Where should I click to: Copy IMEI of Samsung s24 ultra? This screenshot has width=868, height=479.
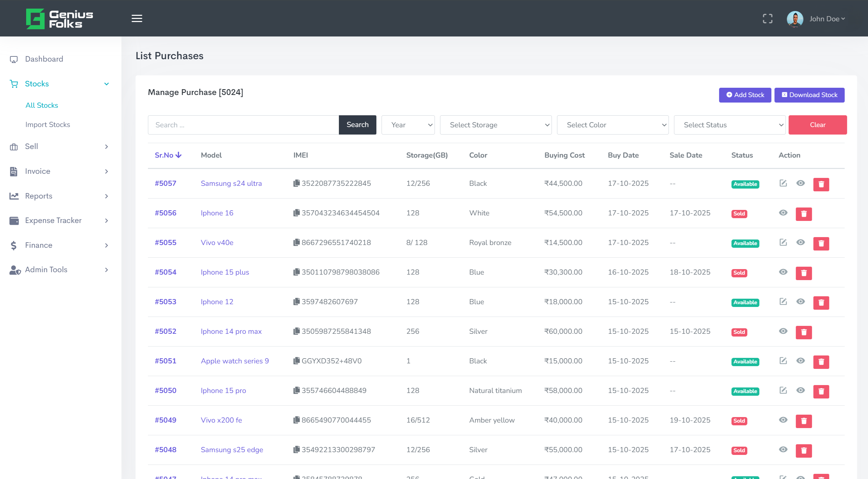click(x=296, y=183)
